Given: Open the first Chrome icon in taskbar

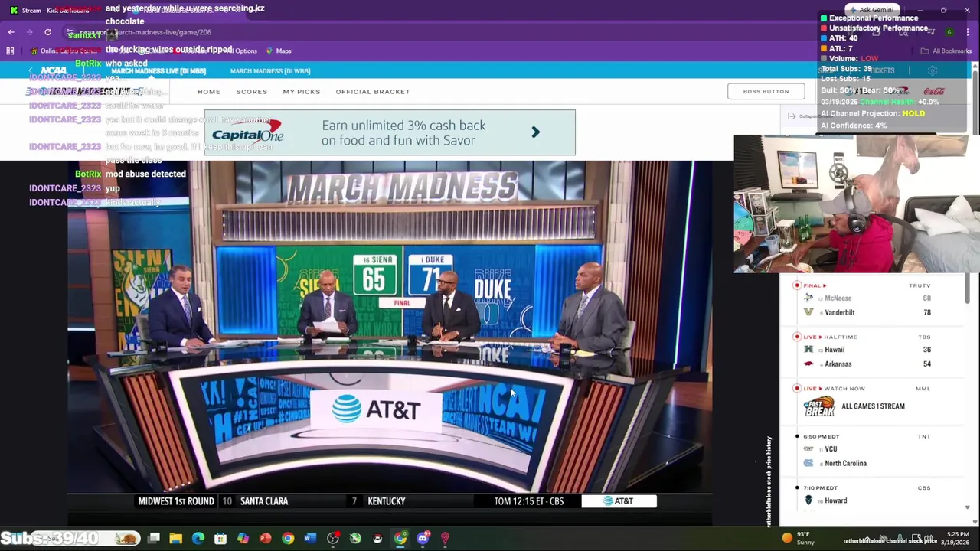Looking at the screenshot, I should (x=288, y=539).
